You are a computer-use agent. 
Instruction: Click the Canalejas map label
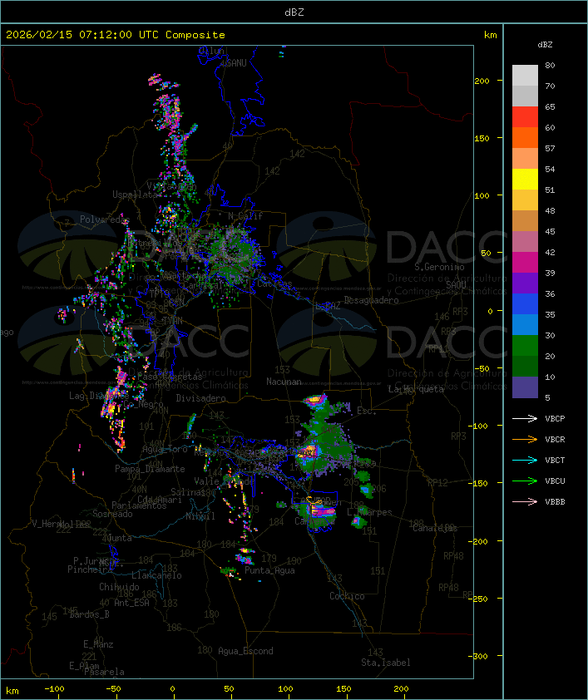pyautogui.click(x=435, y=529)
